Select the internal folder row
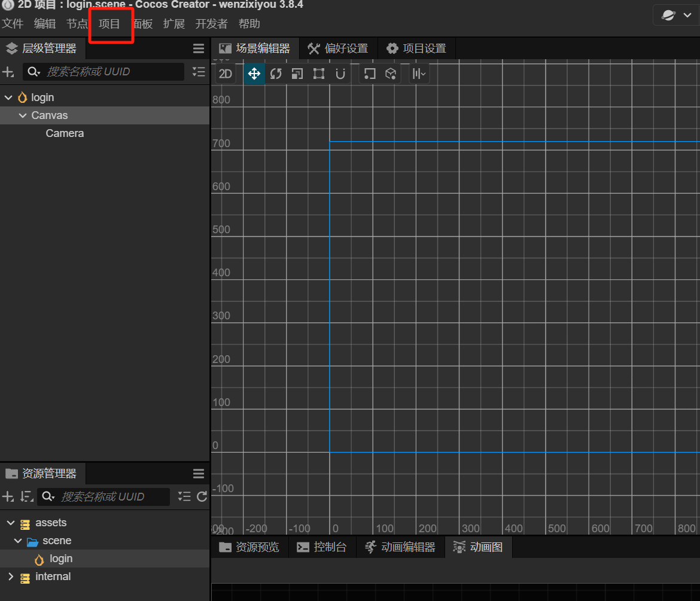 pyautogui.click(x=105, y=576)
